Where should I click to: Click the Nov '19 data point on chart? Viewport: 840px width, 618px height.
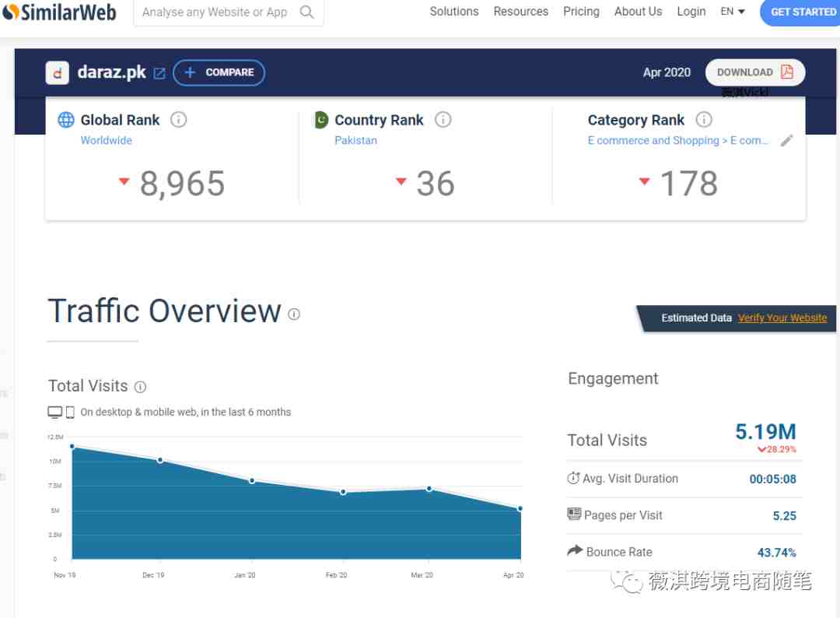pos(72,447)
